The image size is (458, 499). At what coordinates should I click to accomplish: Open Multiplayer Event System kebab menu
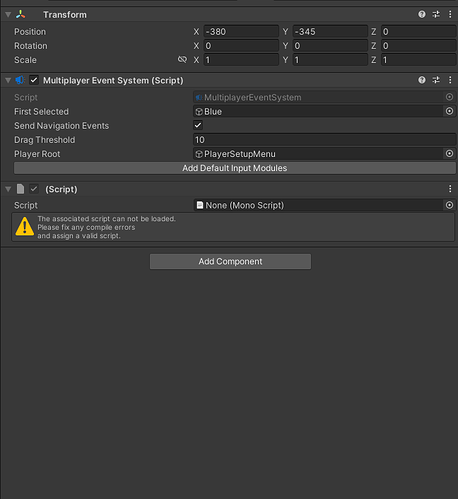pos(450,80)
